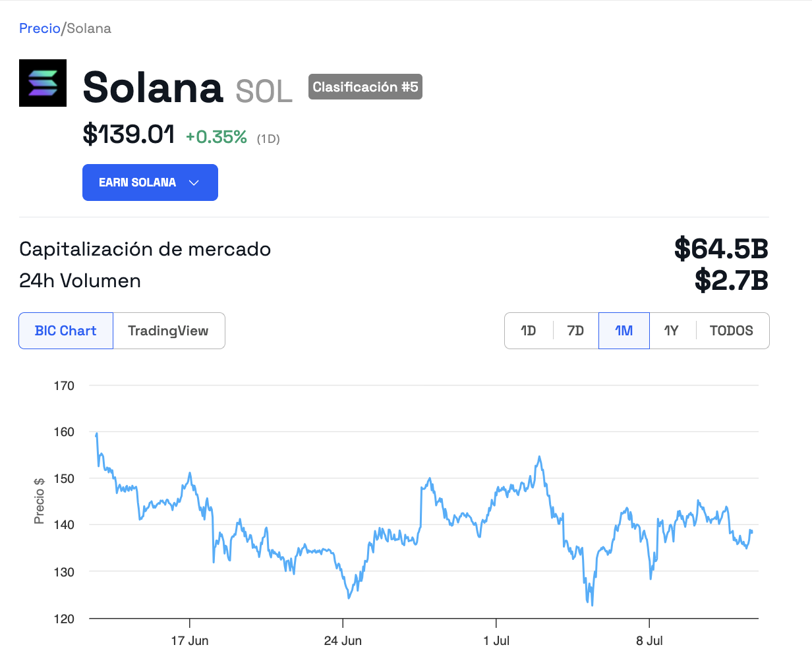The height and width of the screenshot is (672, 812).
Task: Click the Solana heading title
Action: click(x=153, y=87)
